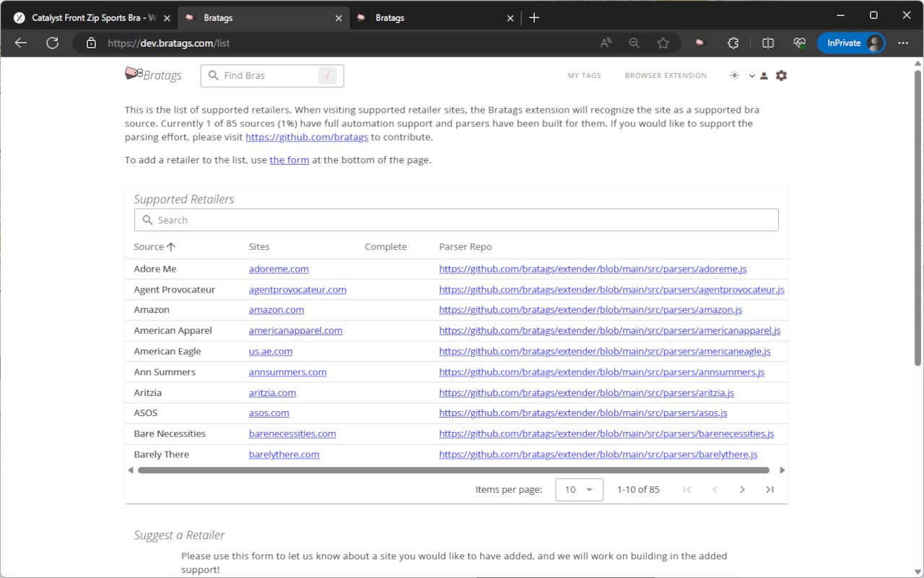Image resolution: width=924 pixels, height=578 pixels.
Task: Open amazon.com site link
Action: [x=276, y=309]
